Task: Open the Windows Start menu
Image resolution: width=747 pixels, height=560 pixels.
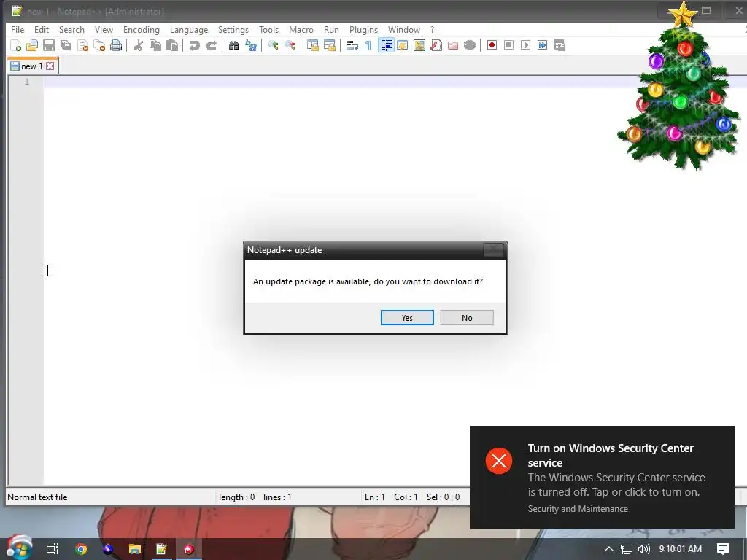Action: tap(18, 548)
